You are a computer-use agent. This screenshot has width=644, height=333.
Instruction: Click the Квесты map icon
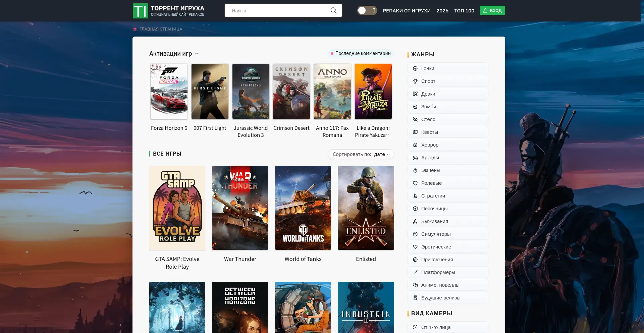click(x=415, y=132)
